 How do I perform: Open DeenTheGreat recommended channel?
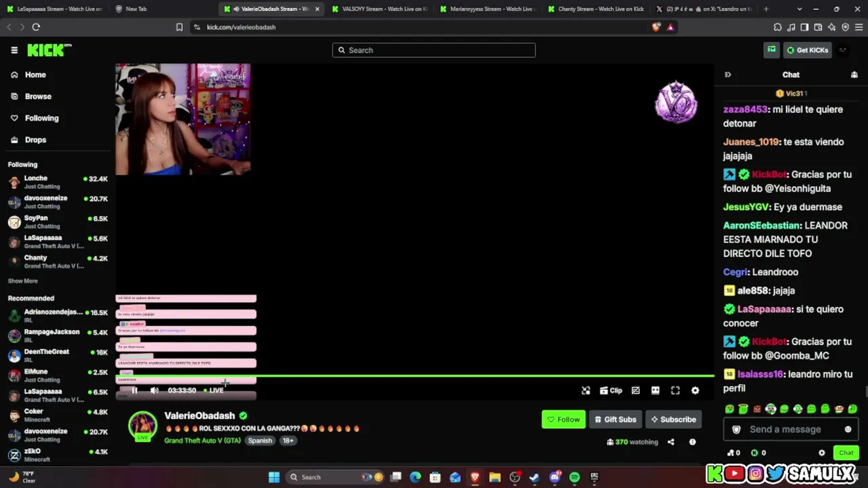[57, 355]
